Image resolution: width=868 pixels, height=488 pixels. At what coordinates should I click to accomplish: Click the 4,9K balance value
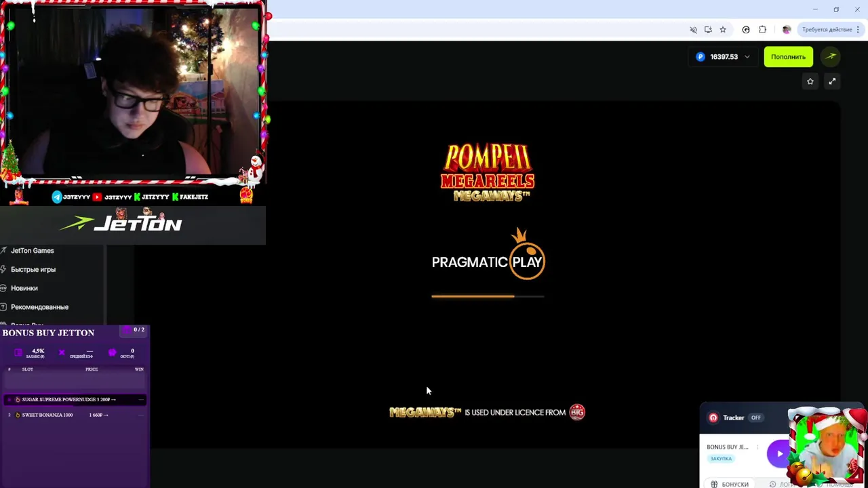point(38,351)
